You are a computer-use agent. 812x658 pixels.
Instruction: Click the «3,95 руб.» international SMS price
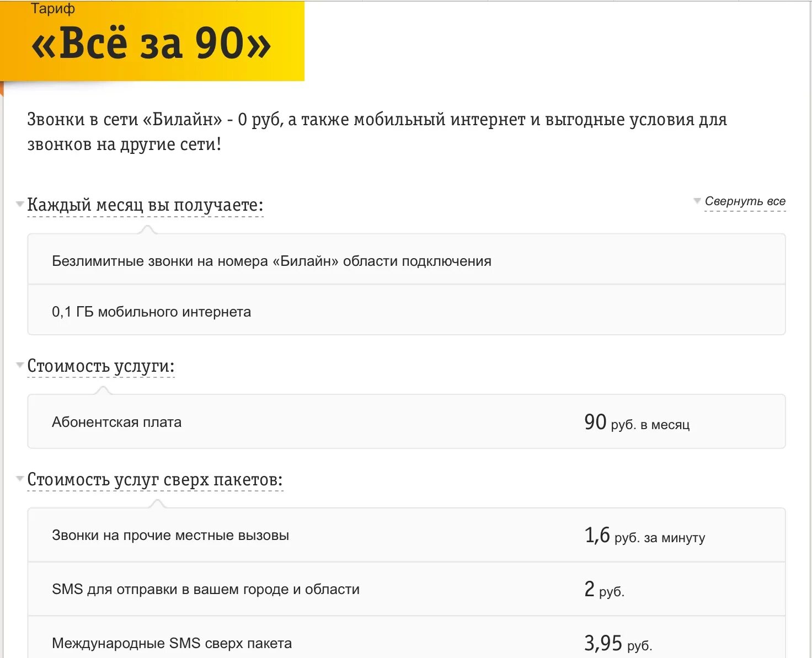click(x=618, y=643)
